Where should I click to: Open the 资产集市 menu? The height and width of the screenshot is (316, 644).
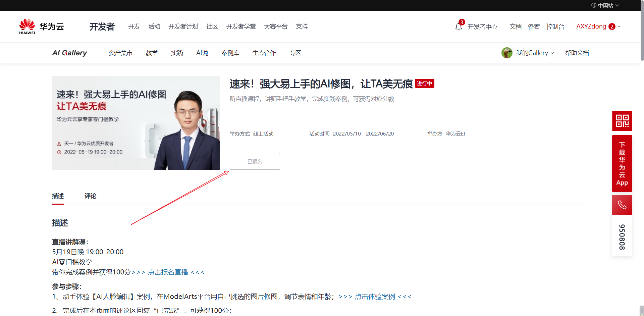pyautogui.click(x=121, y=53)
